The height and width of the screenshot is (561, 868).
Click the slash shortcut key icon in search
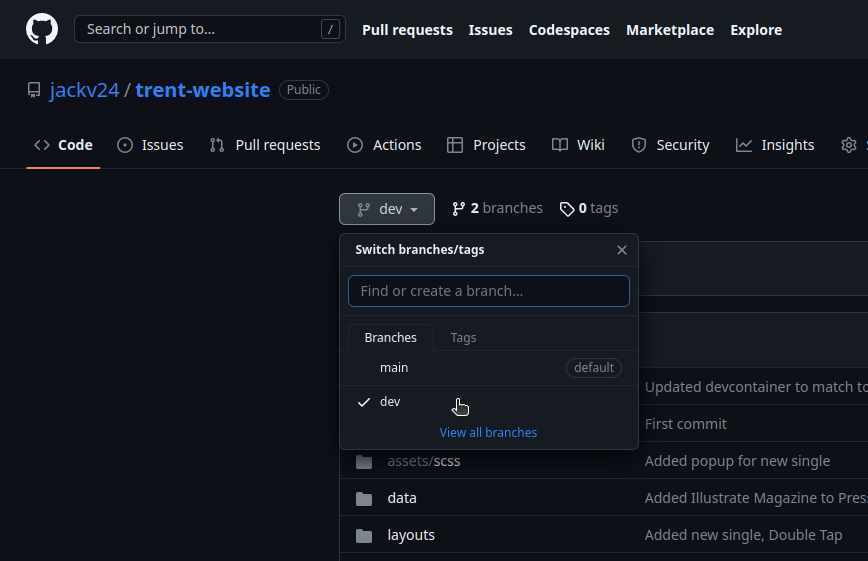pos(330,29)
